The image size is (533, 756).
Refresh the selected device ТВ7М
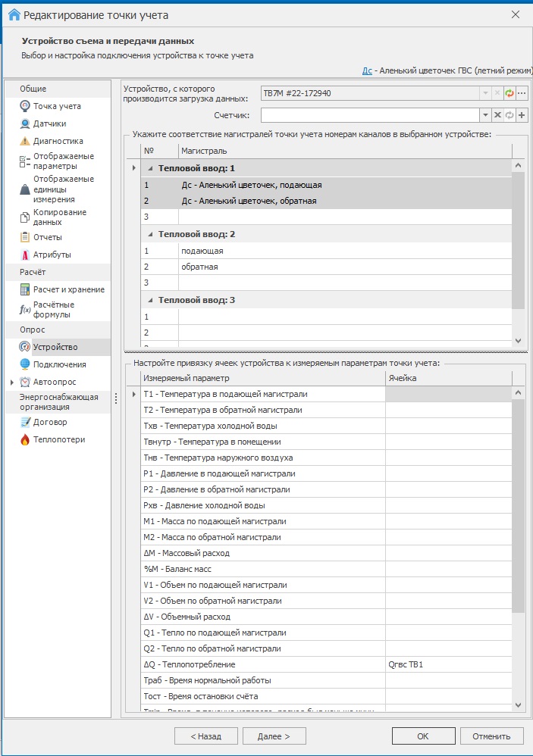509,93
